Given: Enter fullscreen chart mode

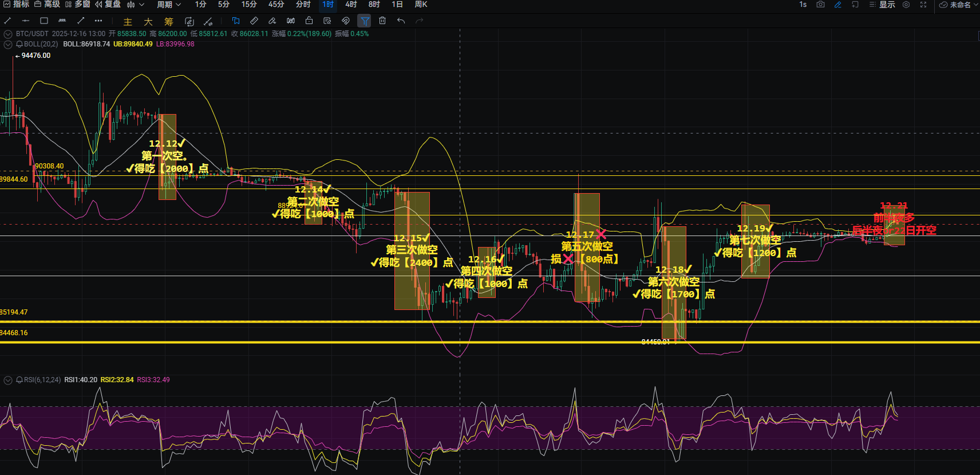Looking at the screenshot, I should (923, 5).
